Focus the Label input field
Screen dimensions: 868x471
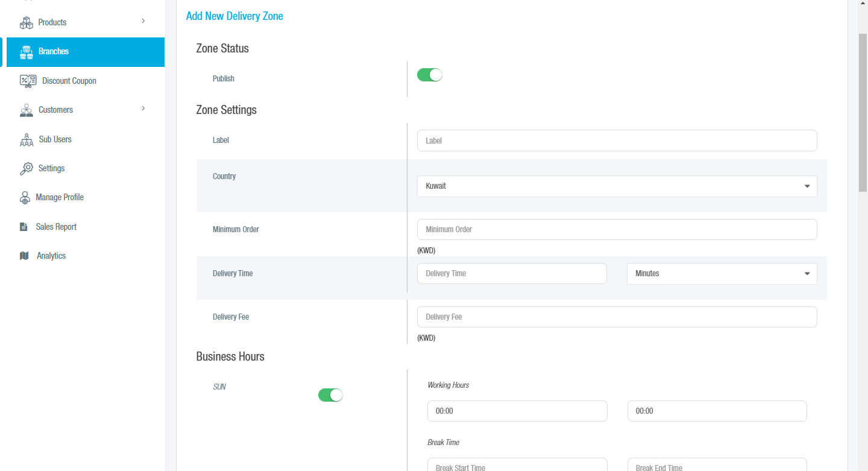617,141
